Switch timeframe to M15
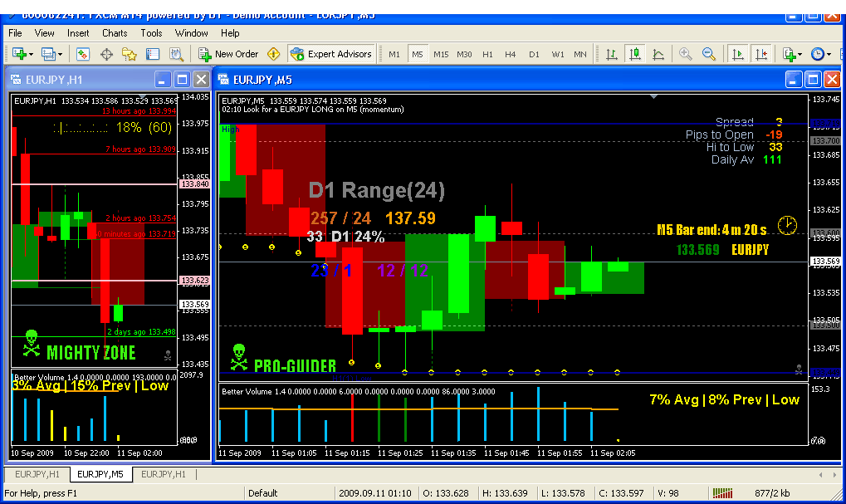 (441, 55)
